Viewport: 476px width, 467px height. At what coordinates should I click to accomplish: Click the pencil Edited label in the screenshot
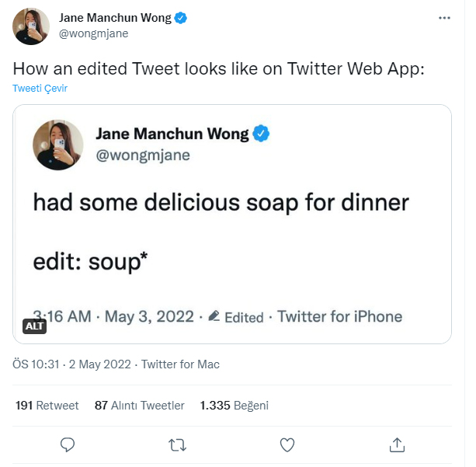[x=237, y=317]
